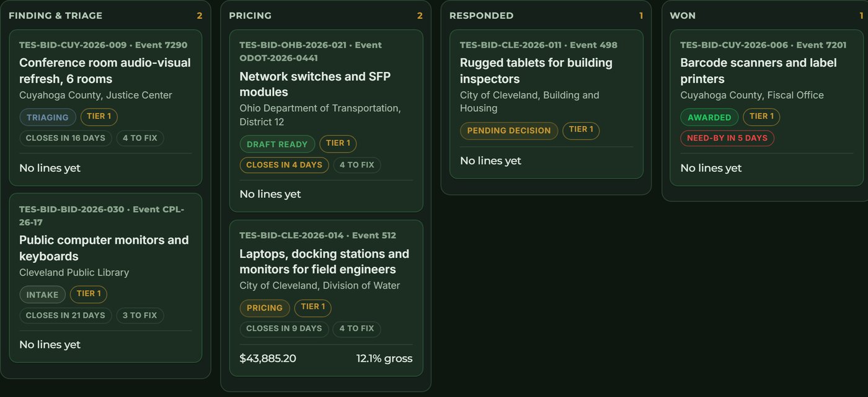Click the Awarded status badge
Screen dimensions: 868x397
click(709, 117)
